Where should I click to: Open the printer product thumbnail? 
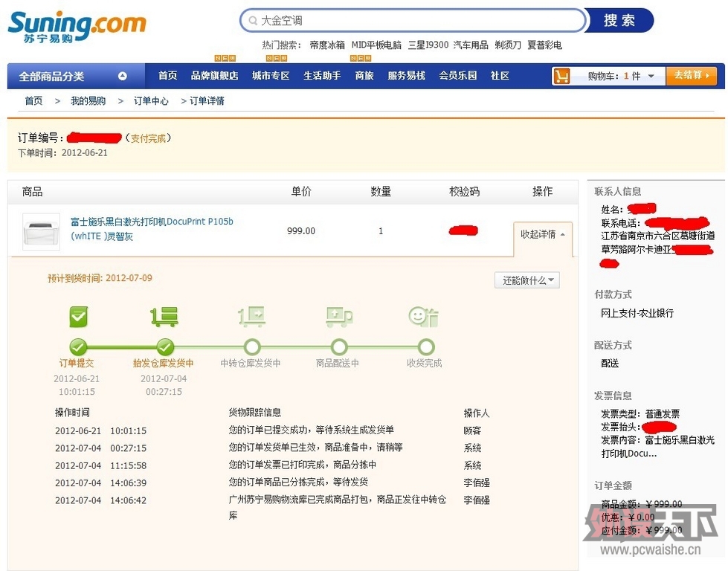tap(42, 232)
